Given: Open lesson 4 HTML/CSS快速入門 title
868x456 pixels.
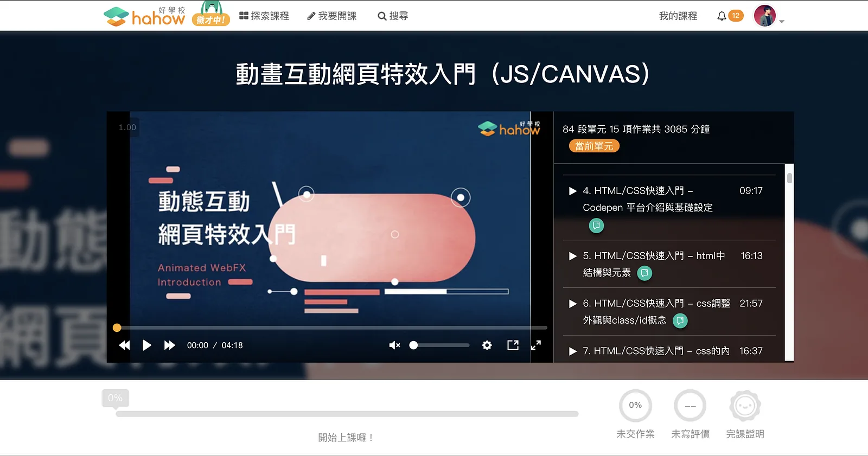Looking at the screenshot, I should (648, 199).
